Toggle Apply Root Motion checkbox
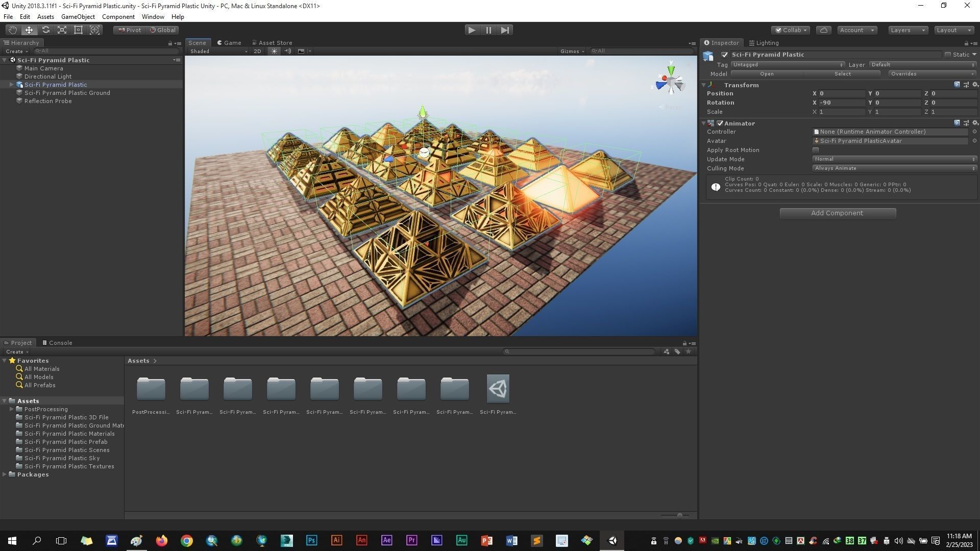Screen dimensions: 980x551 coord(816,150)
